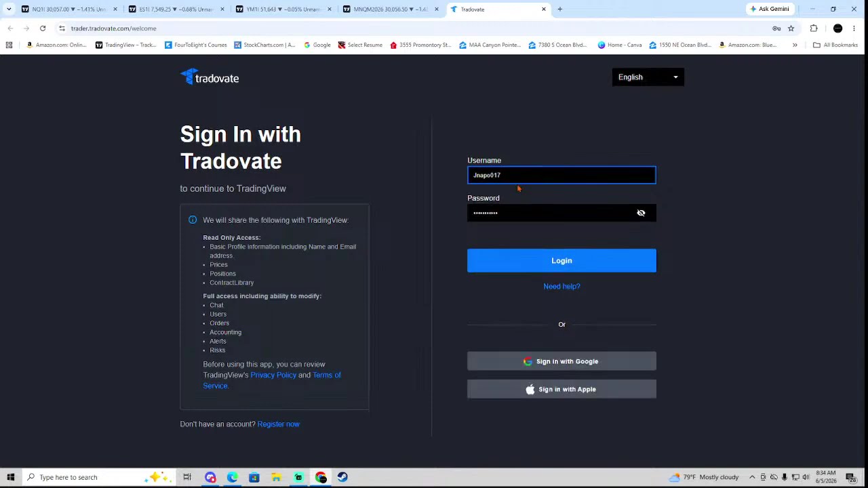Image resolution: width=868 pixels, height=488 pixels.
Task: Open the 3555 Promontory St bookmark
Action: click(420, 45)
